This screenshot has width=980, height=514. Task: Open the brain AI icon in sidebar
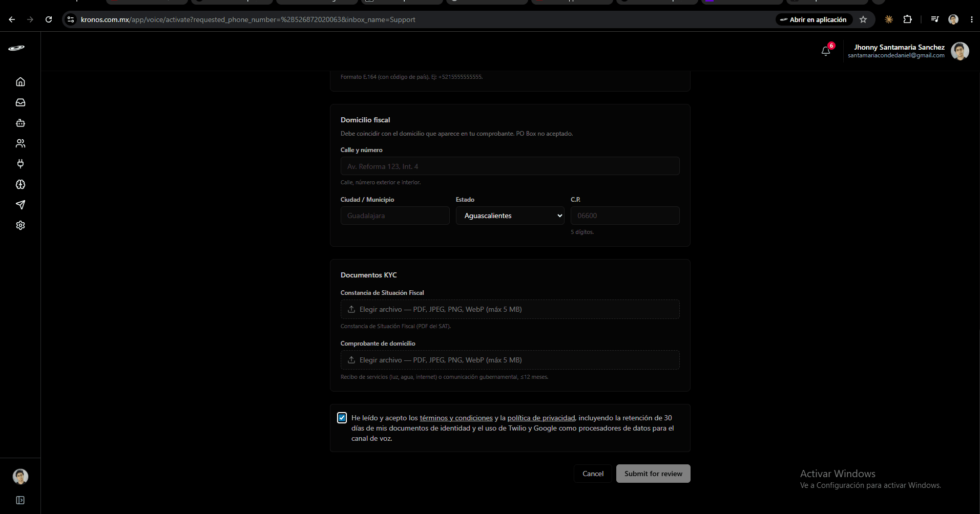(x=20, y=184)
